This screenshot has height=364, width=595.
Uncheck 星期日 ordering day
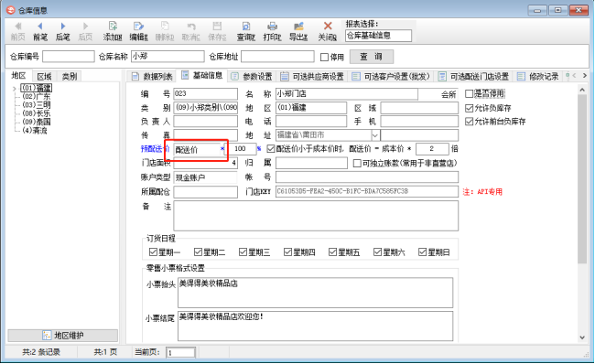coord(422,252)
